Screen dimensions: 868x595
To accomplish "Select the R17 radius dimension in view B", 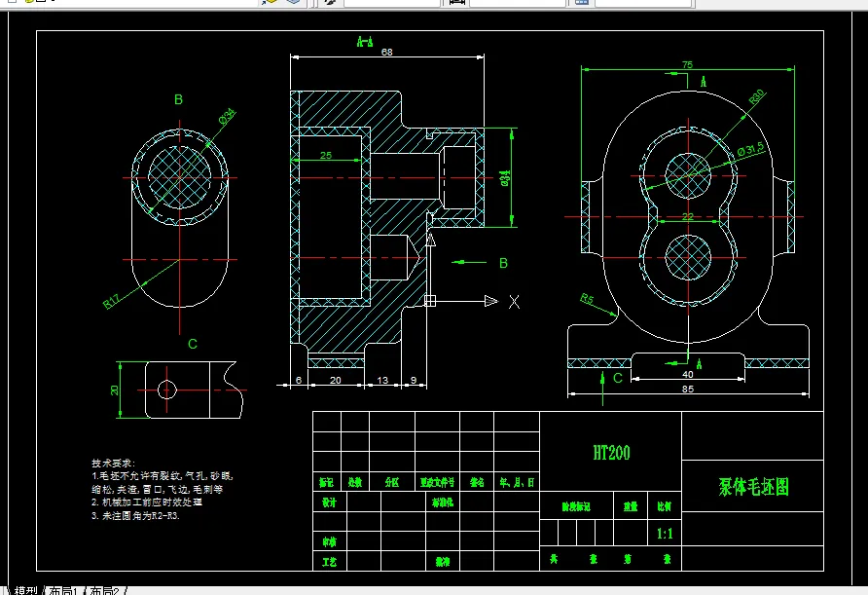I will coord(111,302).
